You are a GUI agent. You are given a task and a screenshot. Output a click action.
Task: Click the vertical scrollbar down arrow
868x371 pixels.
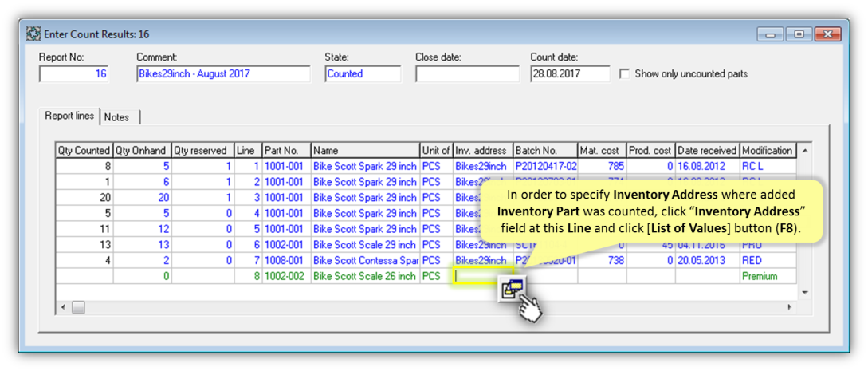[804, 292]
